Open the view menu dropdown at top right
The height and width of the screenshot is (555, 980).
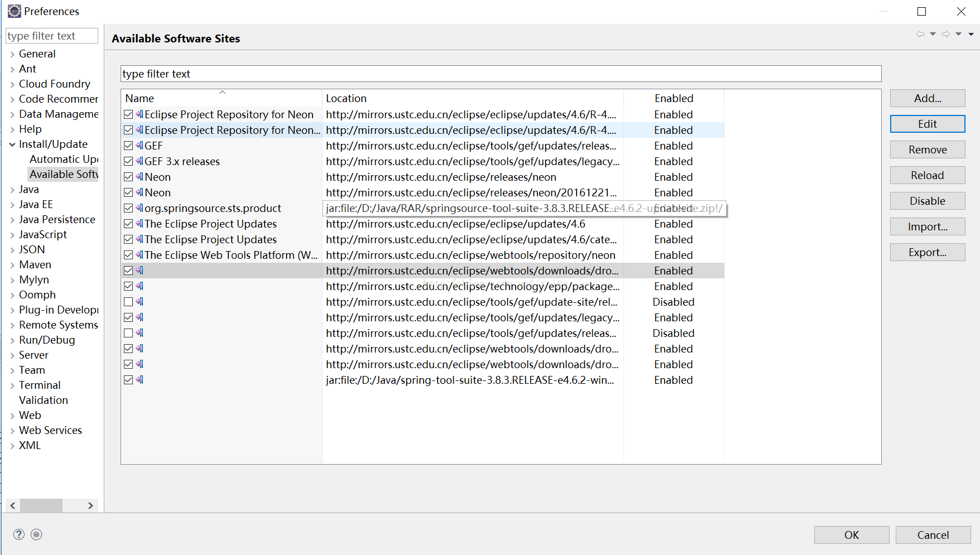pos(971,34)
